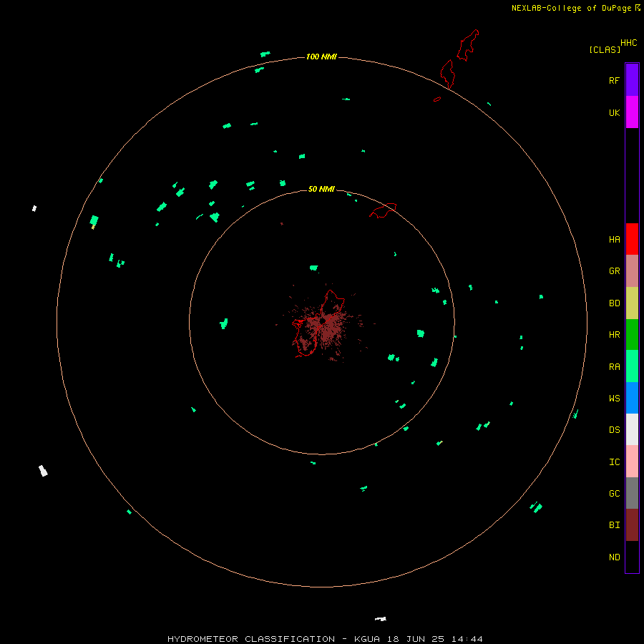644x644 pixels.
Task: Select the BD yellow legend block
Action: coord(632,303)
